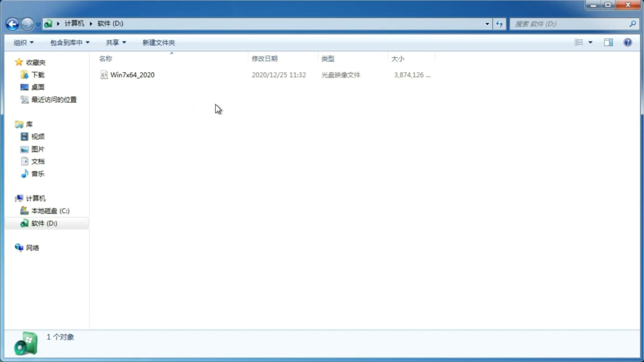Screen dimensions: 644x362
Task: Select 本地磁盘 (C:) drive
Action: pyautogui.click(x=50, y=211)
